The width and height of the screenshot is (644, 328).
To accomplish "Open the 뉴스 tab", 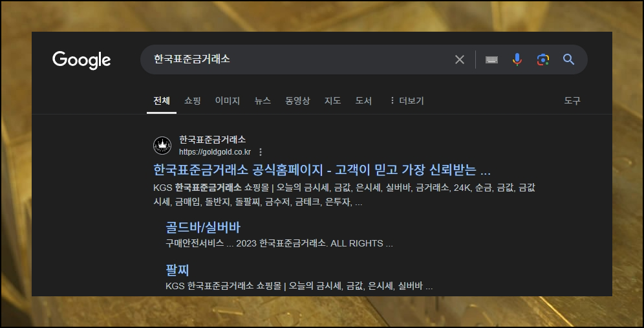I will coord(263,101).
